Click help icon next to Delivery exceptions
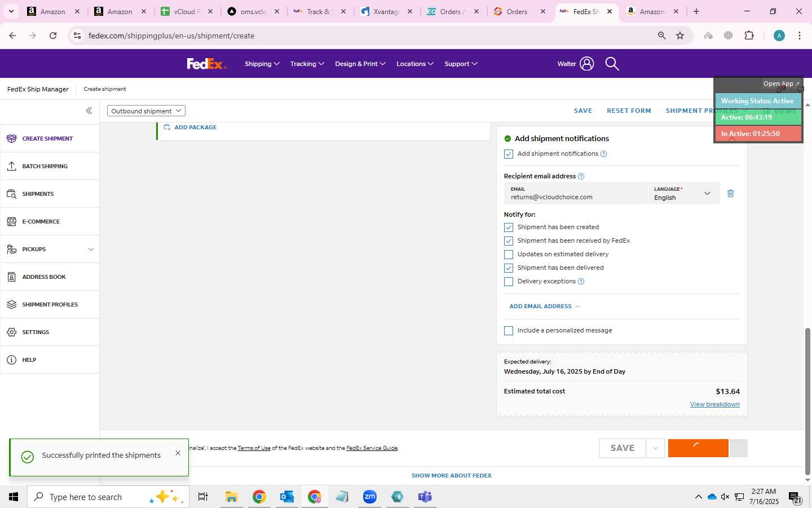Image resolution: width=812 pixels, height=508 pixels. click(x=581, y=281)
